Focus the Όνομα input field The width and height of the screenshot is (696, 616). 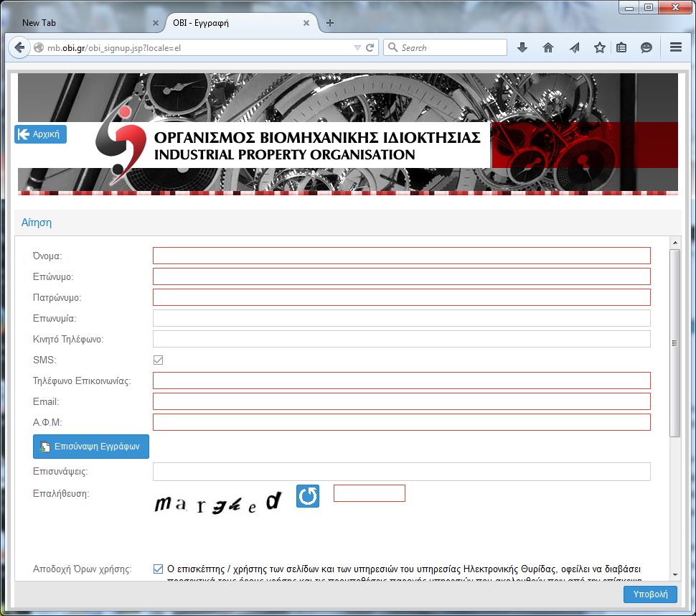point(402,256)
